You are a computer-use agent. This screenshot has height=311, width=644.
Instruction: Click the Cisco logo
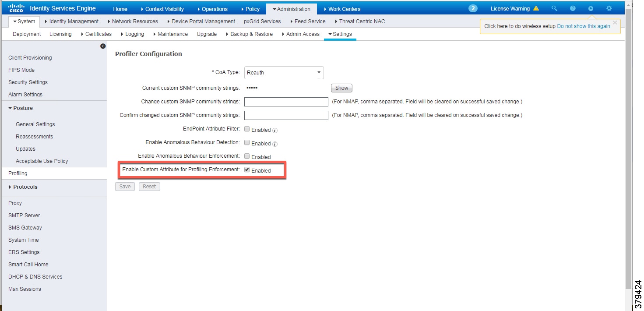[16, 8]
